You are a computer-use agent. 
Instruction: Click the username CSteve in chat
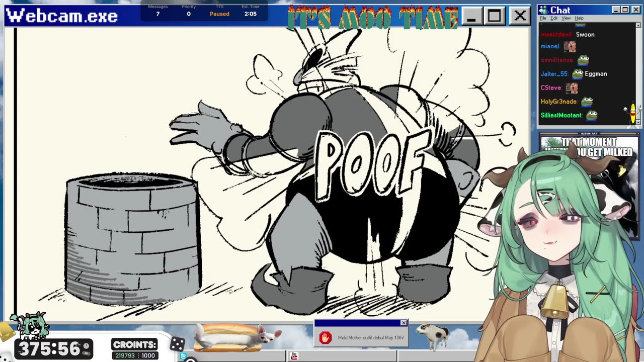coord(551,88)
